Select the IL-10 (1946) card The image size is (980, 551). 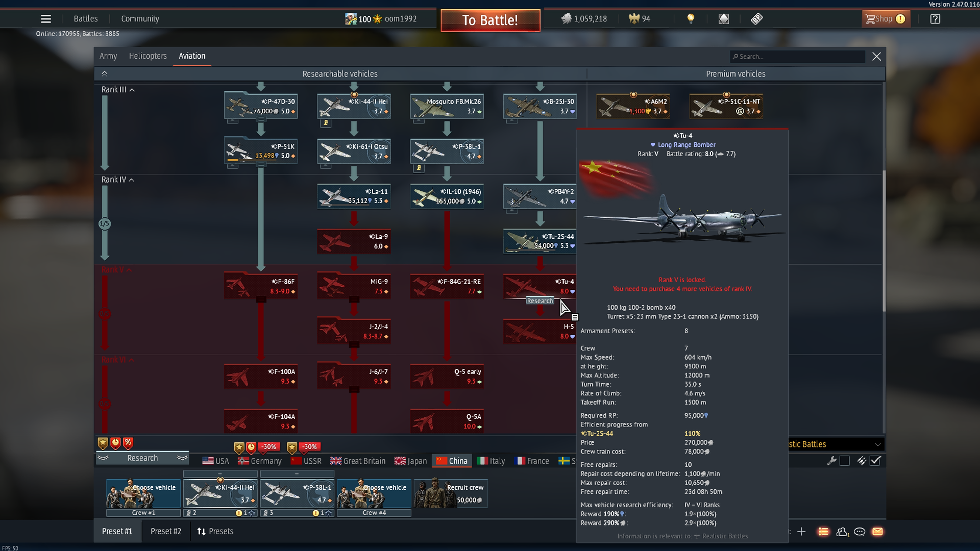click(x=447, y=196)
